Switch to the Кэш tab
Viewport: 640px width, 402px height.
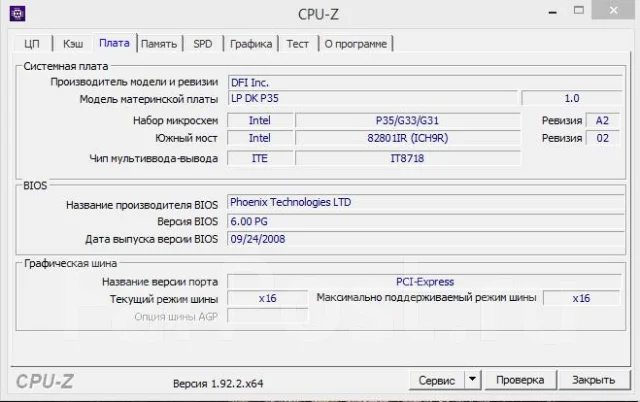[73, 44]
